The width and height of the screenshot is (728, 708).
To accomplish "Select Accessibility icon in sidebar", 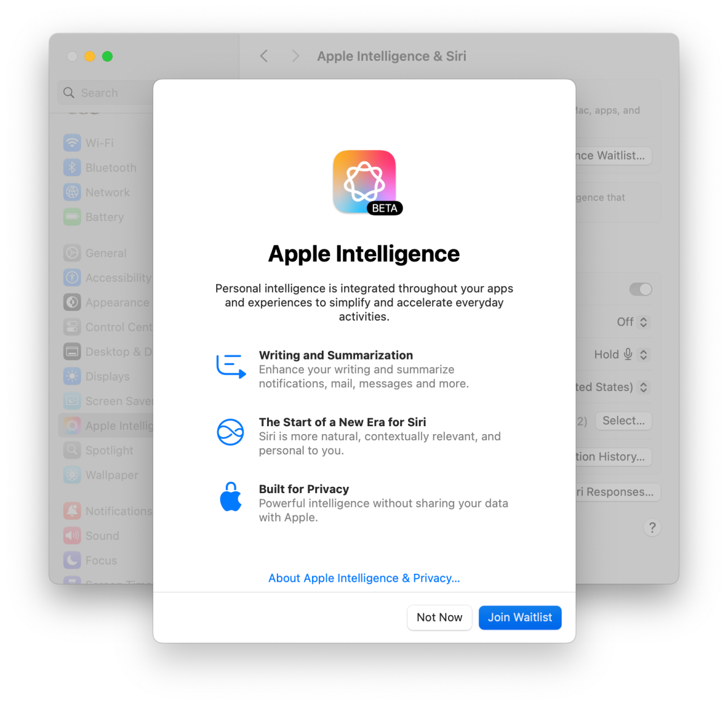I will 72,277.
